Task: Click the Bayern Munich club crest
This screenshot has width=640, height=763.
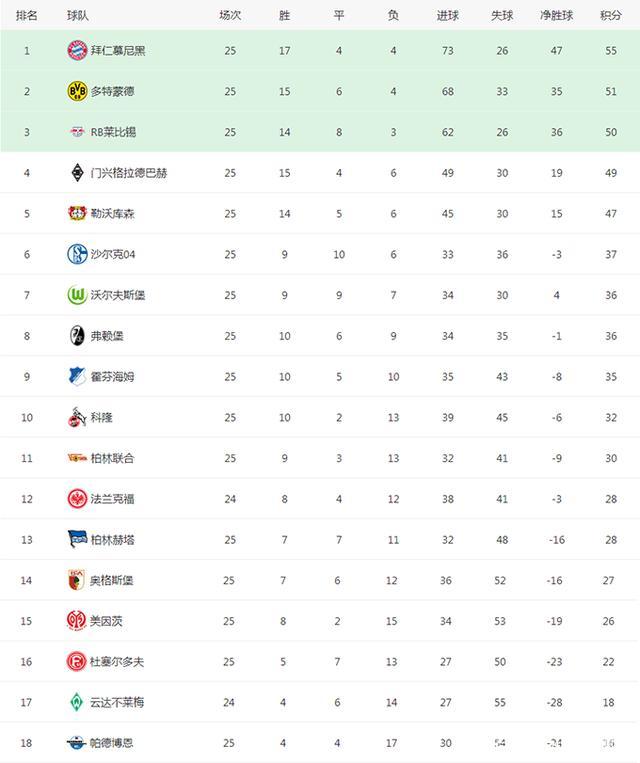Action: point(77,51)
